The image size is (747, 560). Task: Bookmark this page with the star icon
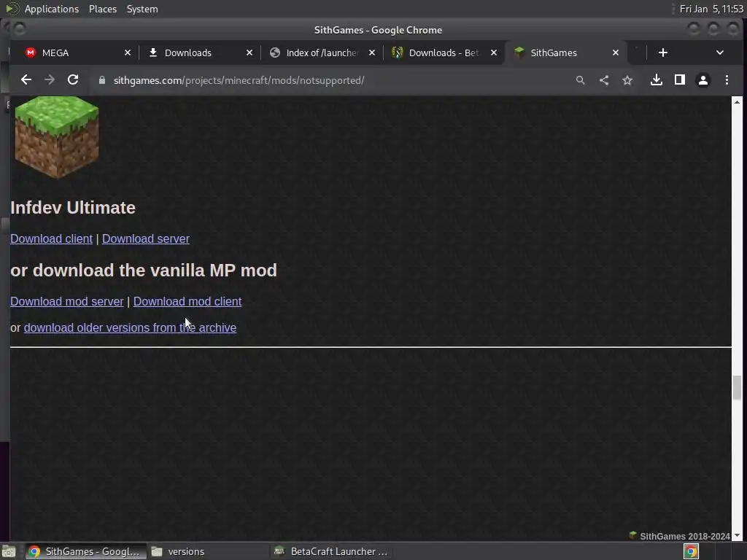tap(627, 80)
